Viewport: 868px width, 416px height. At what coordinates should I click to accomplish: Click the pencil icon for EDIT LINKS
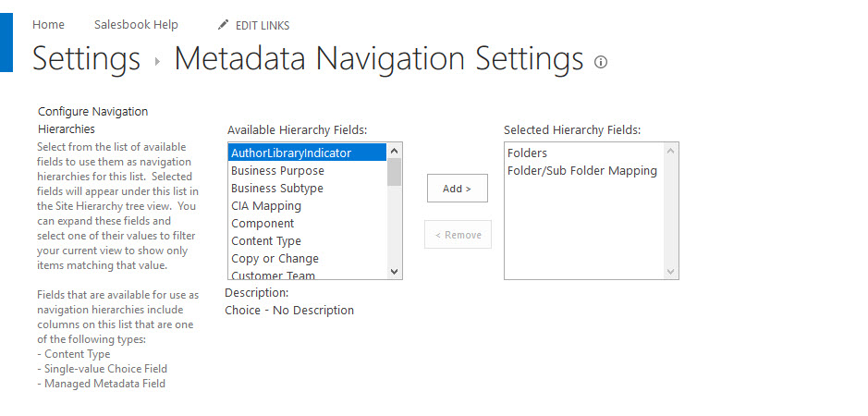[223, 24]
